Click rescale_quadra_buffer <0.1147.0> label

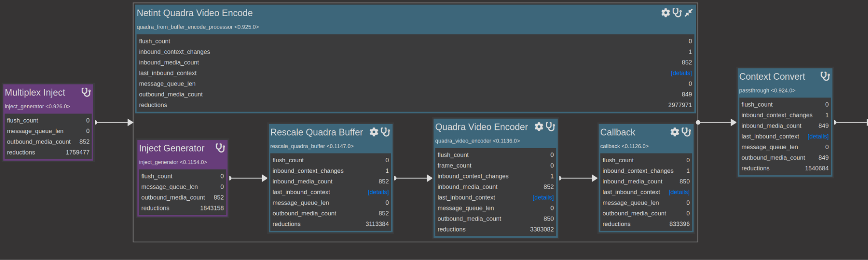pyautogui.click(x=312, y=146)
